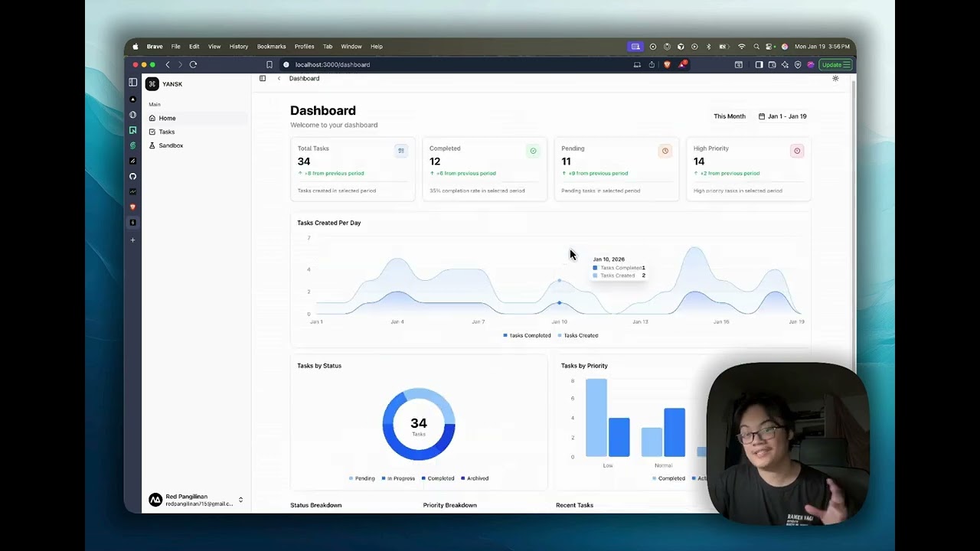Click the "Status Breakdown" heading
Viewport: 980px width, 551px height.
tap(316, 505)
